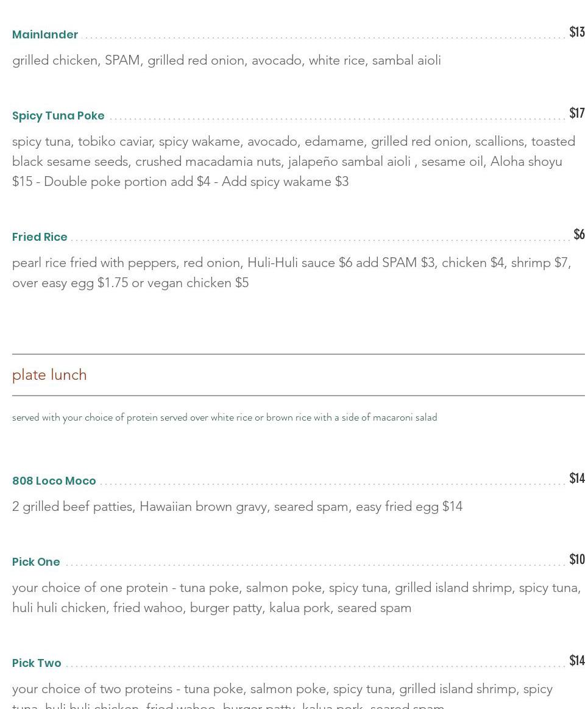The image size is (588, 709).
Task: Click the $13 price for Mainlander
Action: [x=576, y=32]
